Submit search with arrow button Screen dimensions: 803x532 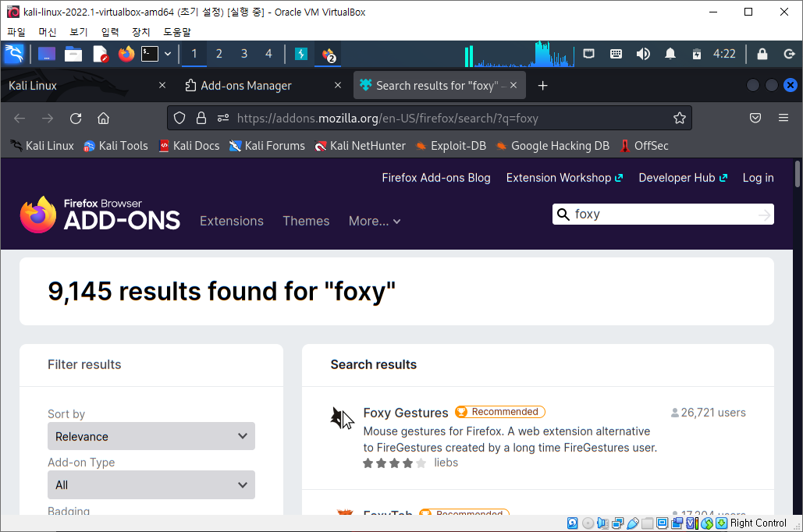764,215
